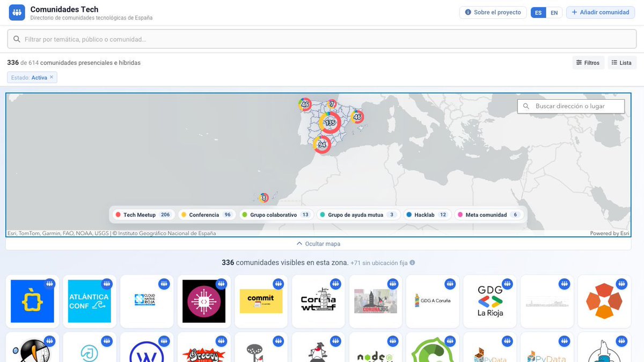Viewport: 644px width, 362px height.
Task: Open the northwest cluster labeled 46
Action: click(305, 105)
